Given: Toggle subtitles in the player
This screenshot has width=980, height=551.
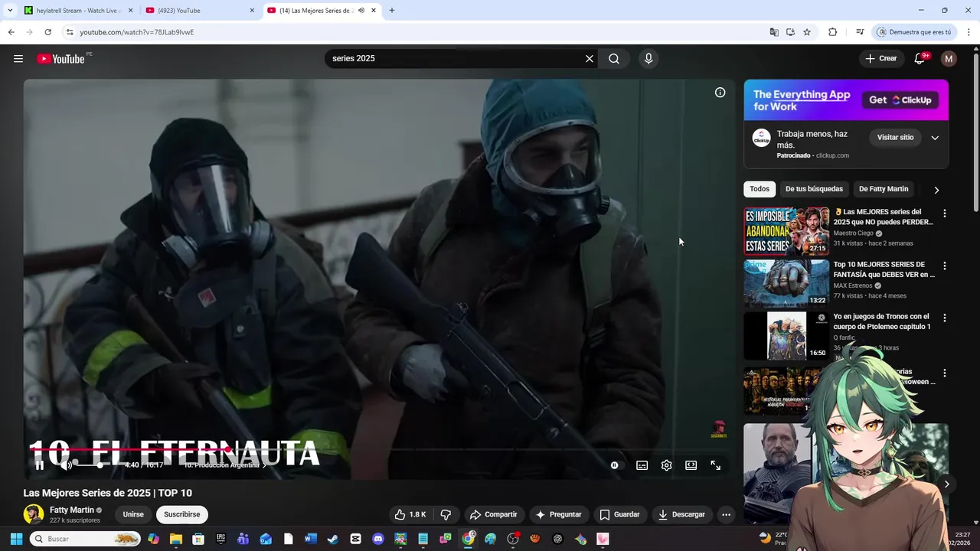Looking at the screenshot, I should point(642,465).
